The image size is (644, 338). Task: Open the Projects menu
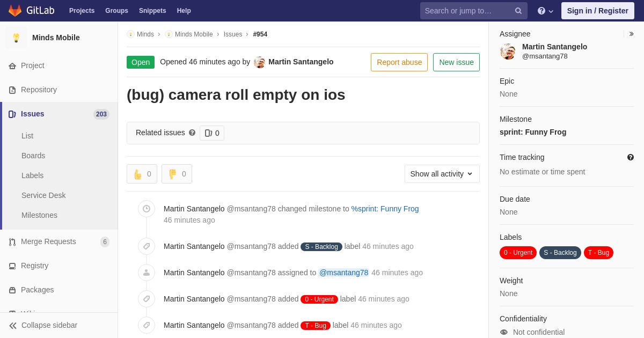[x=82, y=11]
